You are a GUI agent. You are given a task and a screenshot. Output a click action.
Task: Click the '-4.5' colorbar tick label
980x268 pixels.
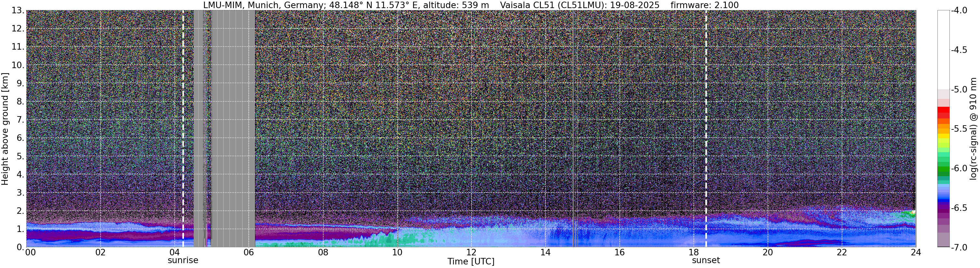pyautogui.click(x=959, y=50)
